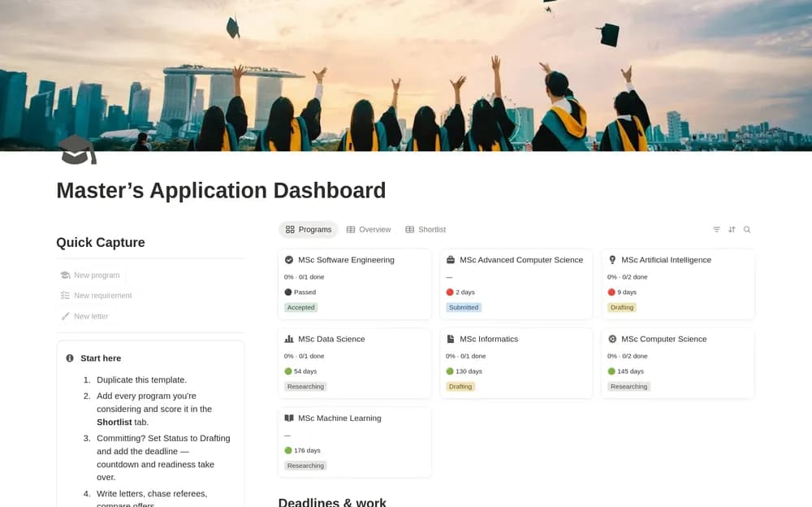Click the search magnifier icon

747,229
